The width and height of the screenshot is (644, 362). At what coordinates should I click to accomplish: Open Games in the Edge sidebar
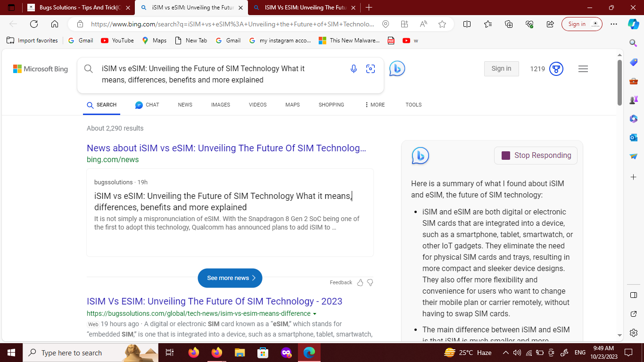tap(634, 100)
